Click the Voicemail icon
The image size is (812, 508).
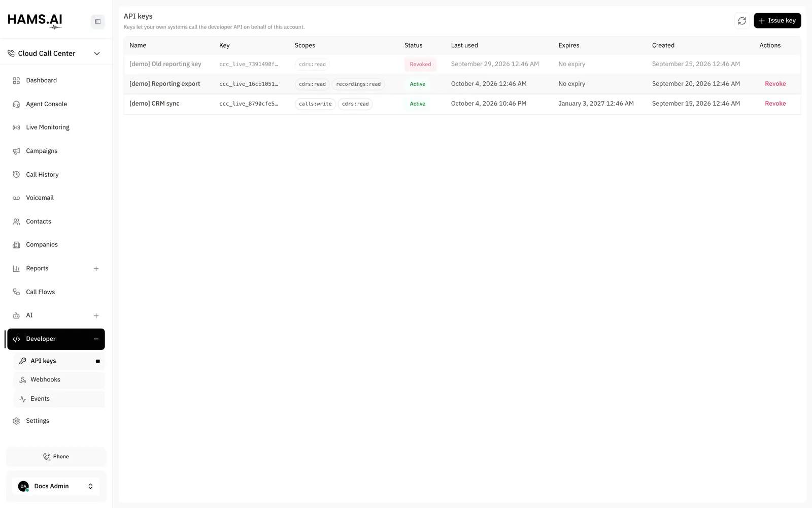click(16, 198)
